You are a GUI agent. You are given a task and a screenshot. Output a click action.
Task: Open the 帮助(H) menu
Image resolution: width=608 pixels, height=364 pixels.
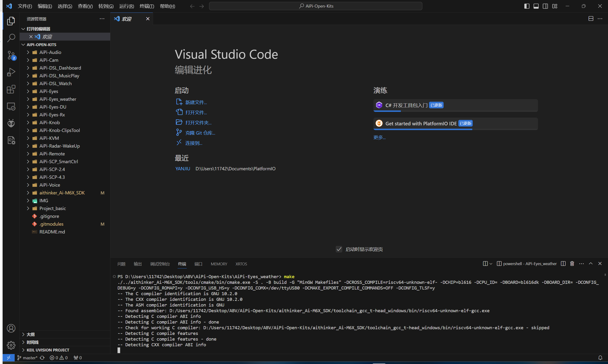[x=167, y=6]
